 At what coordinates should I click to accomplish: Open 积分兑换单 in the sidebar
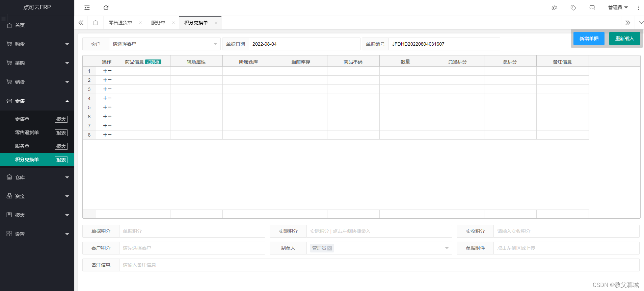point(27,160)
